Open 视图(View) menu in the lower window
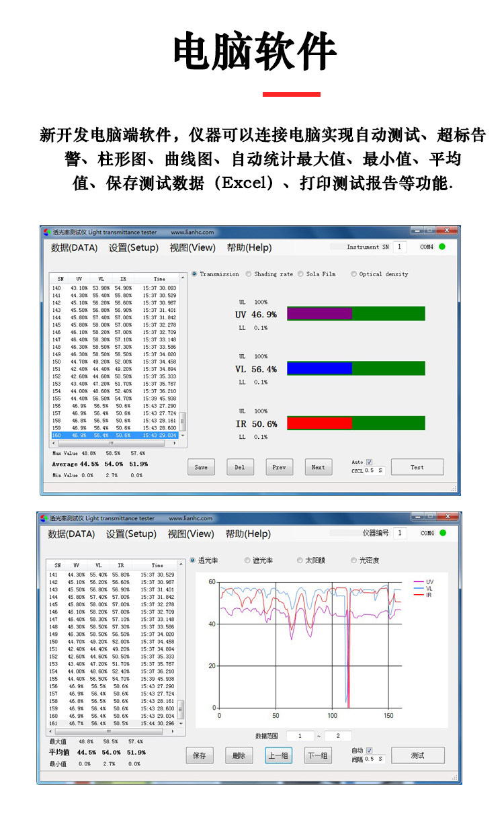Screen dimensions: 504x828 [x=190, y=534]
